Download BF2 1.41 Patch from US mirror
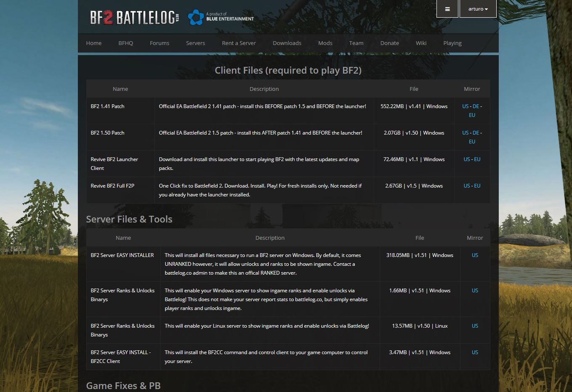572x392 pixels. 465,106
